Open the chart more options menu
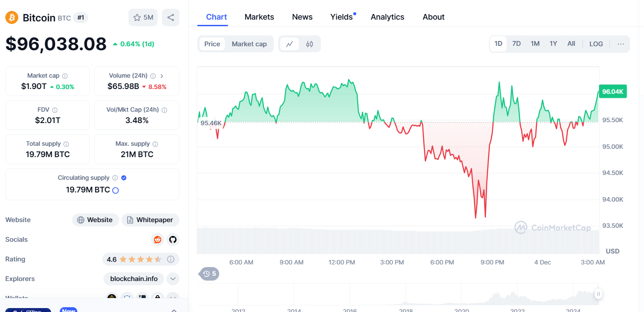The width and height of the screenshot is (644, 312). [x=620, y=44]
